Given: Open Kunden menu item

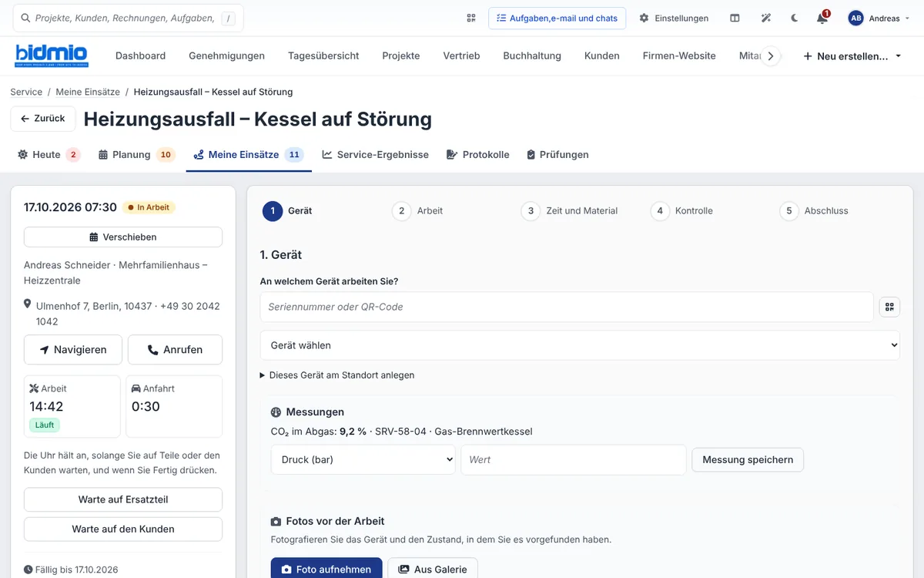Looking at the screenshot, I should tap(602, 55).
